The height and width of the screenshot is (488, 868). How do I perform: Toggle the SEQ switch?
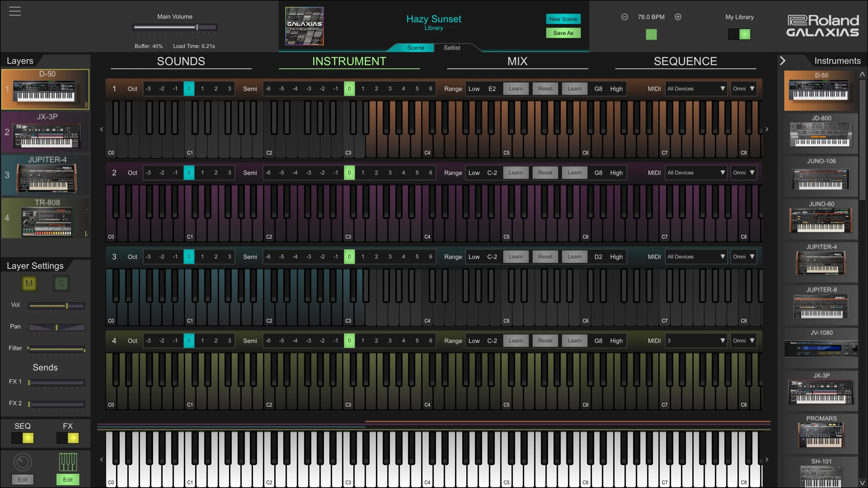(x=23, y=438)
